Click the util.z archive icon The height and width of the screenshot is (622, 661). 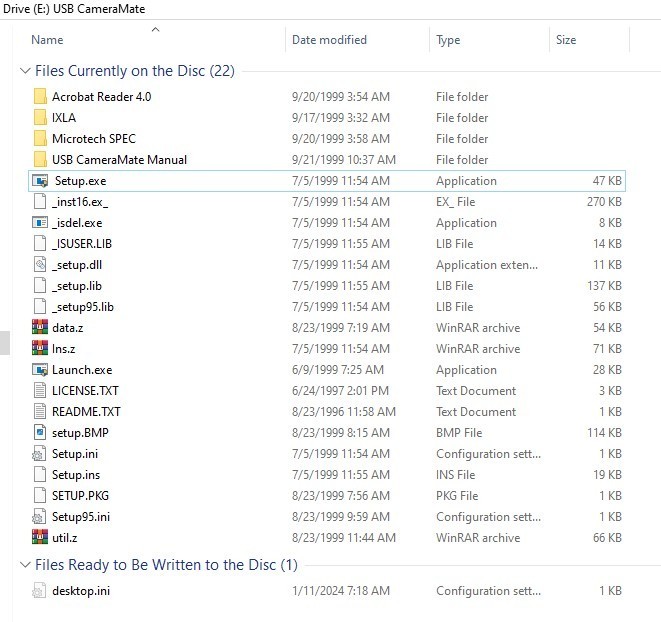click(x=40, y=538)
